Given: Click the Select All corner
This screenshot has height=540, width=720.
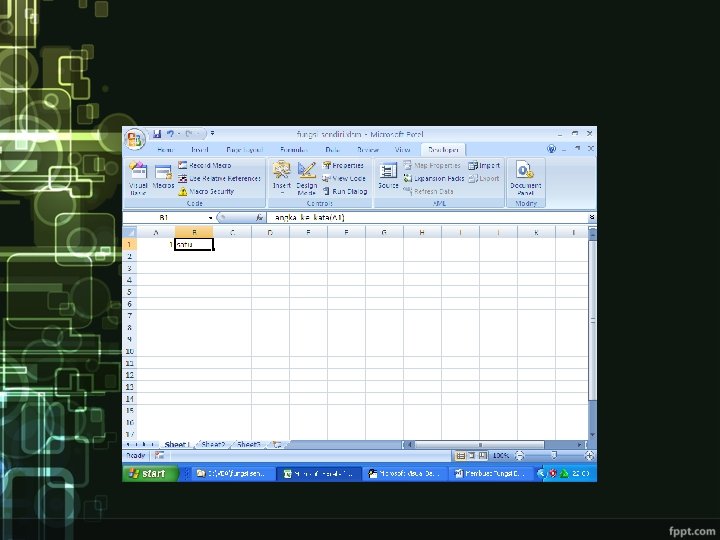Looking at the screenshot, I should 130,232.
